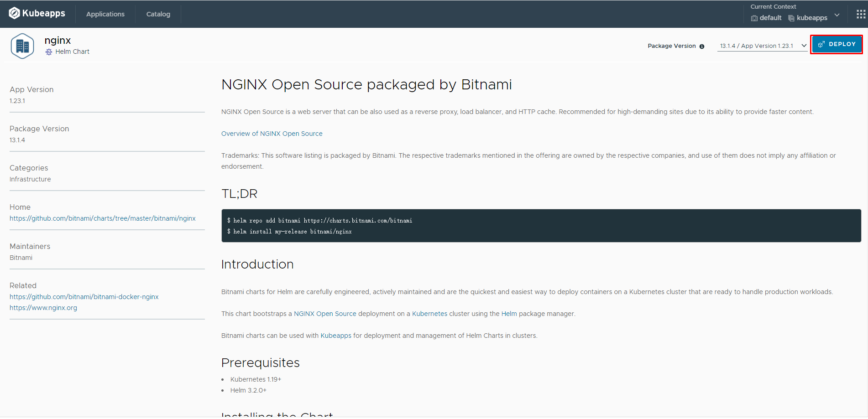Image resolution: width=868 pixels, height=419 pixels.
Task: Open the Home GitHub bitnami/nginx link
Action: pyautogui.click(x=103, y=218)
